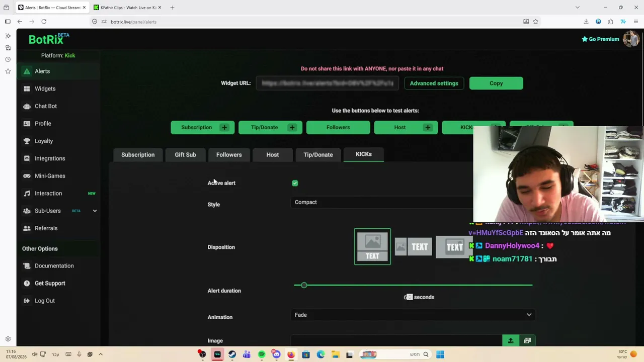
Task: Open the history clock icon in browser sidebar
Action: pyautogui.click(x=8, y=59)
